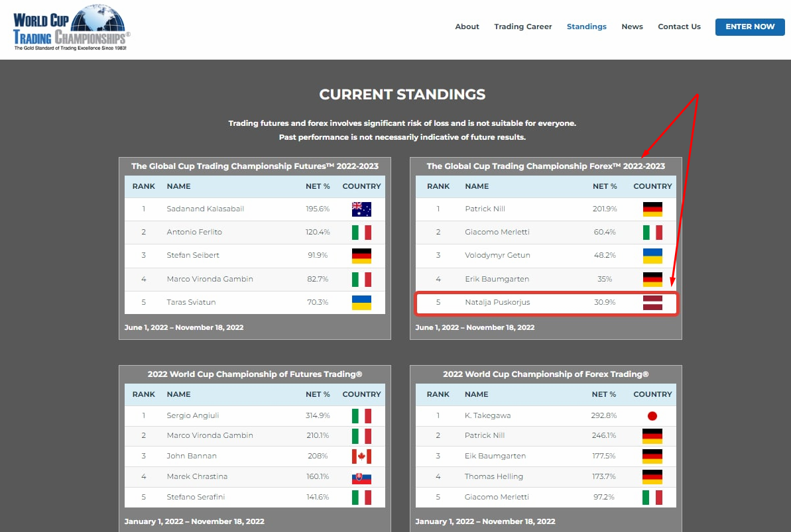This screenshot has height=532, width=791.
Task: Select the name K. Takegawa
Action: (487, 415)
